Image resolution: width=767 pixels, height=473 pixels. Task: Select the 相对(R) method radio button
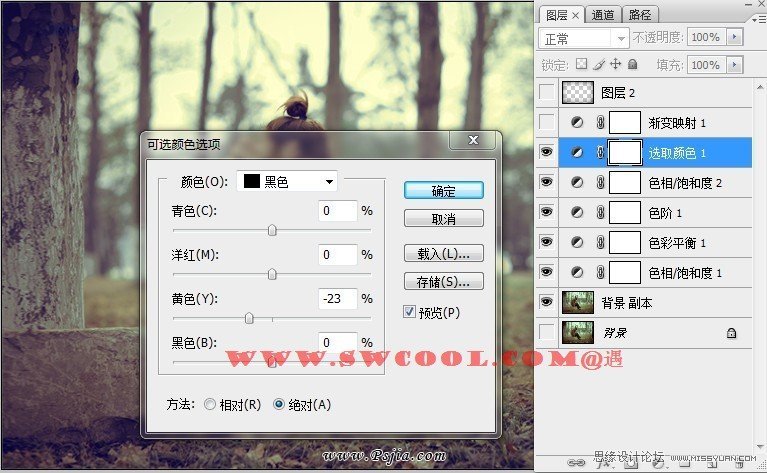pos(210,404)
